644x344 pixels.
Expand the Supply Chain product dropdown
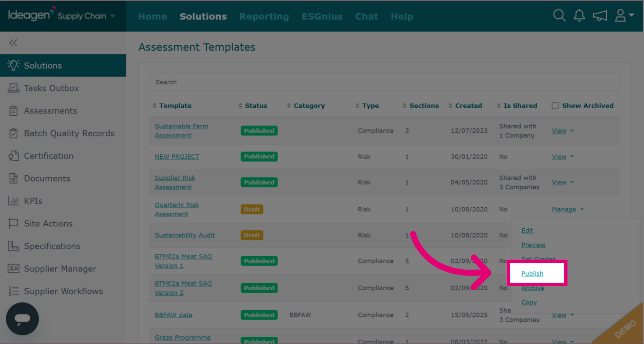113,16
